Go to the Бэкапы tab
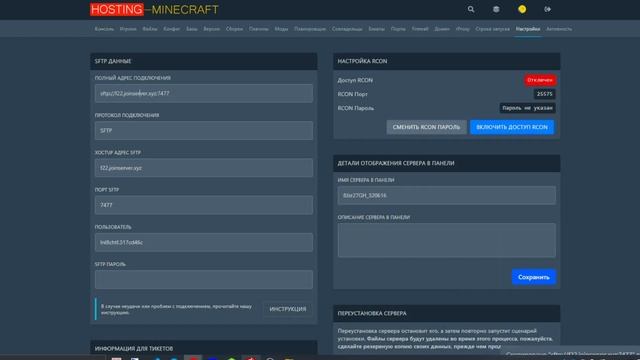 coord(376,29)
